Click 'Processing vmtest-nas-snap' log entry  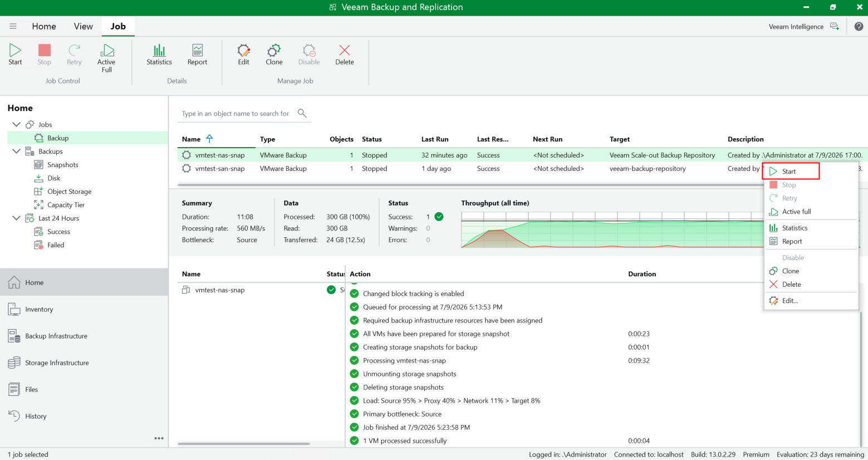[404, 360]
